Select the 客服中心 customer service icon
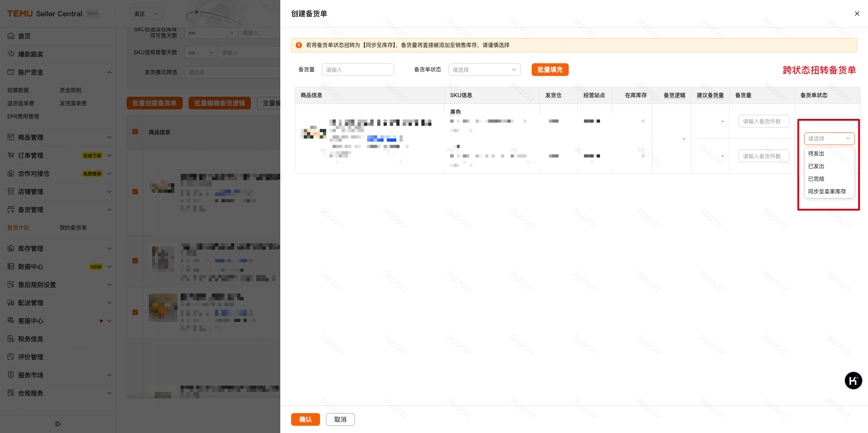868x433 pixels. (11, 320)
